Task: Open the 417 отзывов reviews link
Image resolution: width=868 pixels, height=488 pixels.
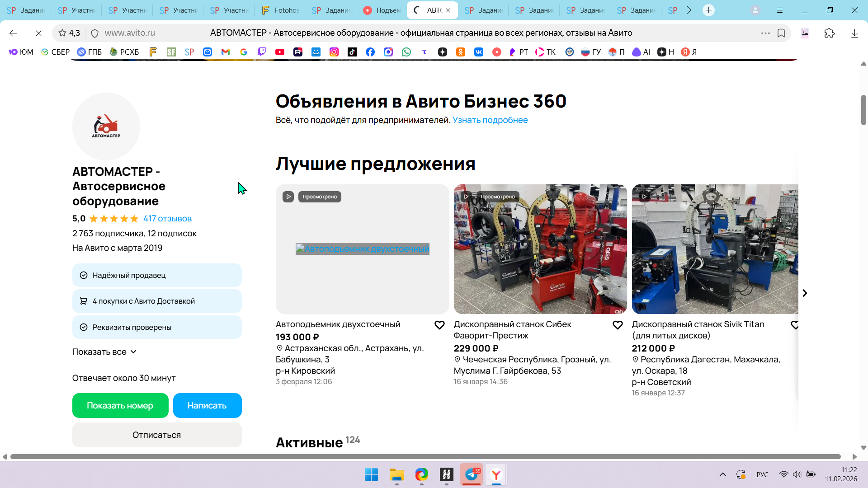Action: [x=167, y=219]
